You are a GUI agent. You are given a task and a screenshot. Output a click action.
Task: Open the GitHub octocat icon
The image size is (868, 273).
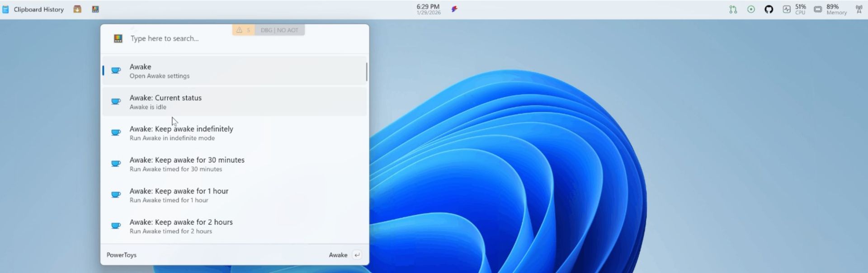(x=769, y=9)
